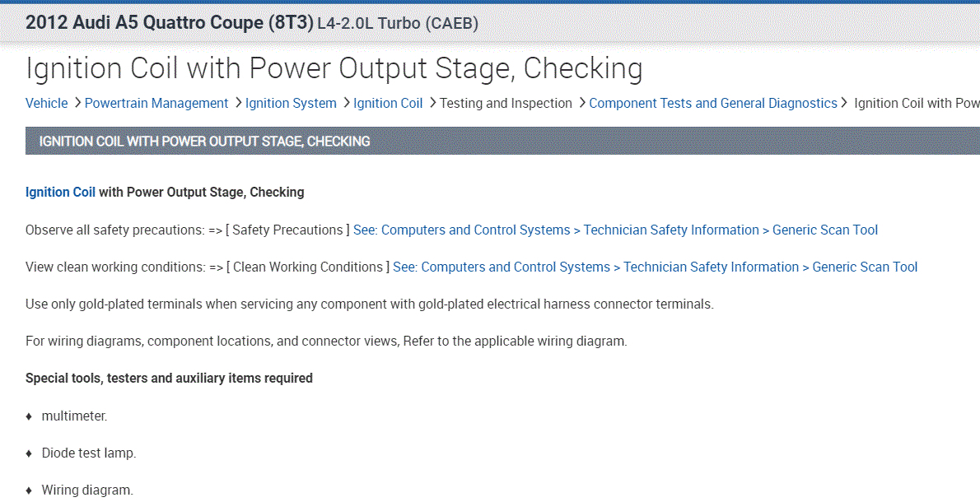Click the diamond bullet beside multimeter
The height and width of the screenshot is (502, 980).
[29, 417]
